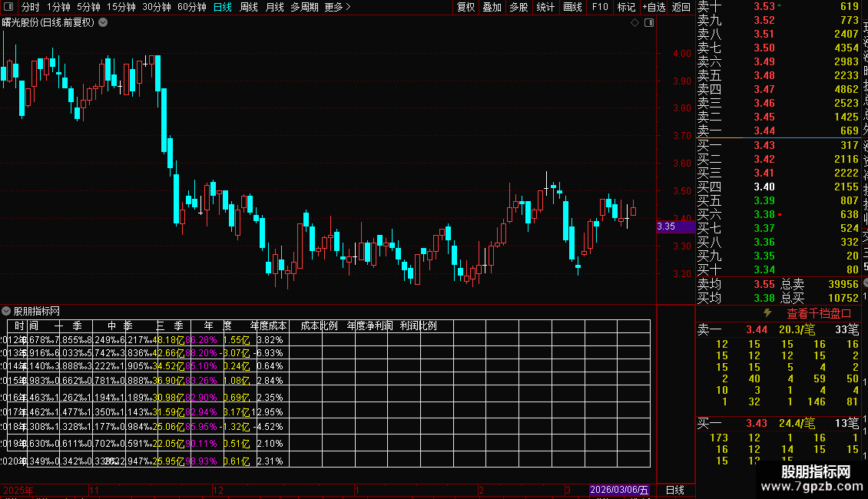Open the 画线 drawing tool
The image size is (868, 499).
pyautogui.click(x=572, y=7)
